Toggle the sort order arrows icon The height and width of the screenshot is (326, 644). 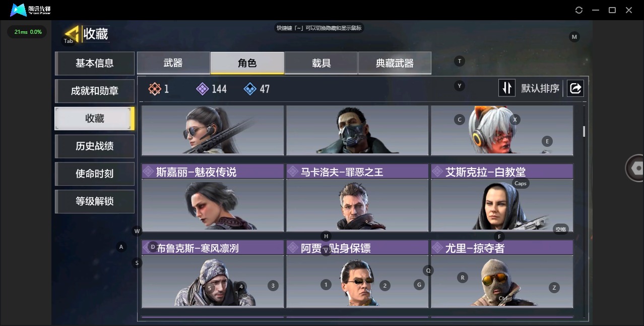pyautogui.click(x=506, y=88)
